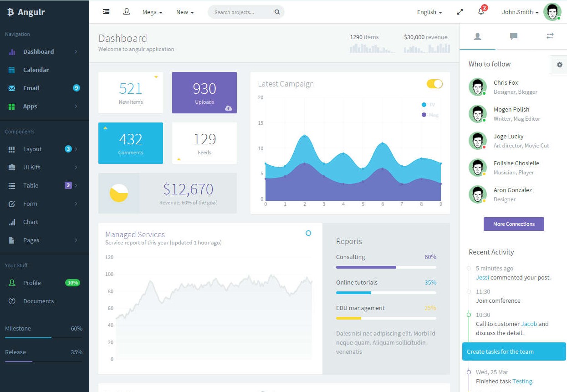Click the Managed Services refresh circle
The width and height of the screenshot is (567, 392).
[x=308, y=233]
